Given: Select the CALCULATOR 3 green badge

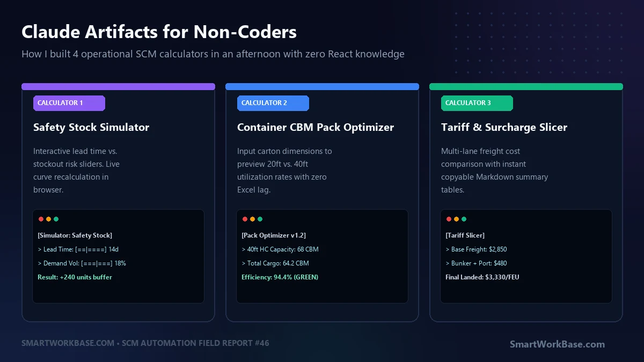Looking at the screenshot, I should pos(477,103).
